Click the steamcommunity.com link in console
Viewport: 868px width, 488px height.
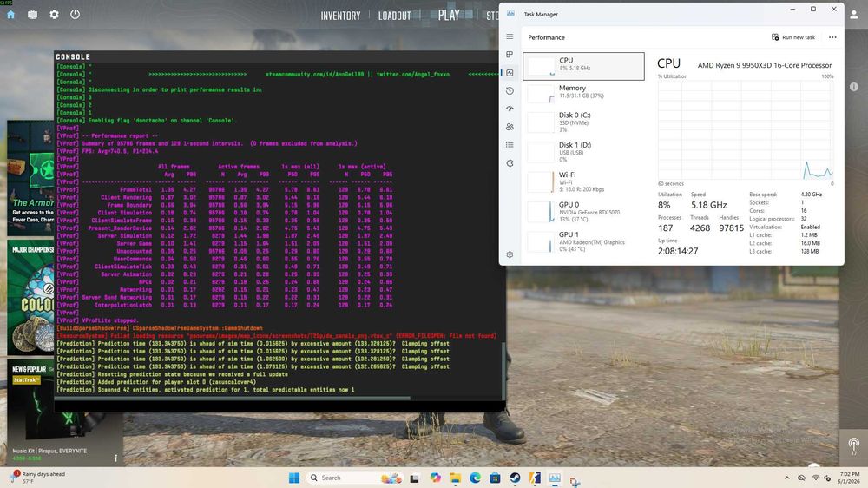pos(314,74)
